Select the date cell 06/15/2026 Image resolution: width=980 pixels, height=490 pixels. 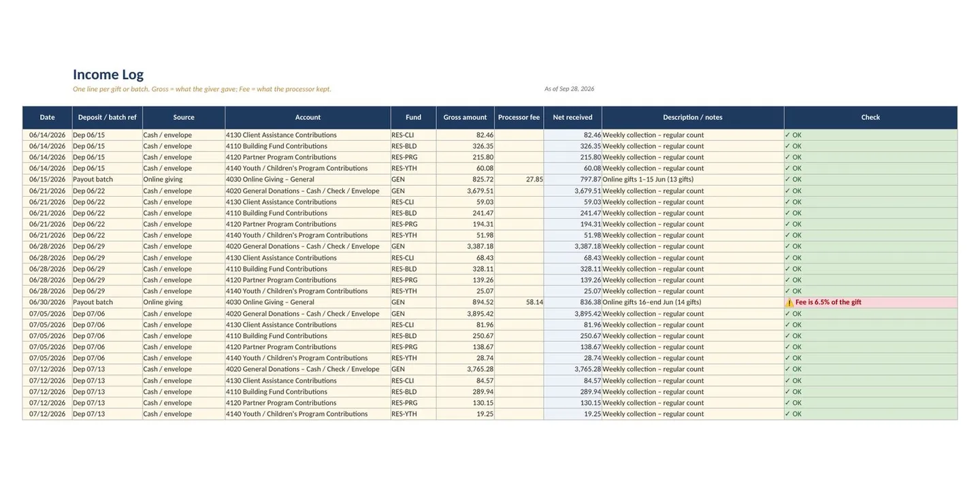tap(47, 180)
